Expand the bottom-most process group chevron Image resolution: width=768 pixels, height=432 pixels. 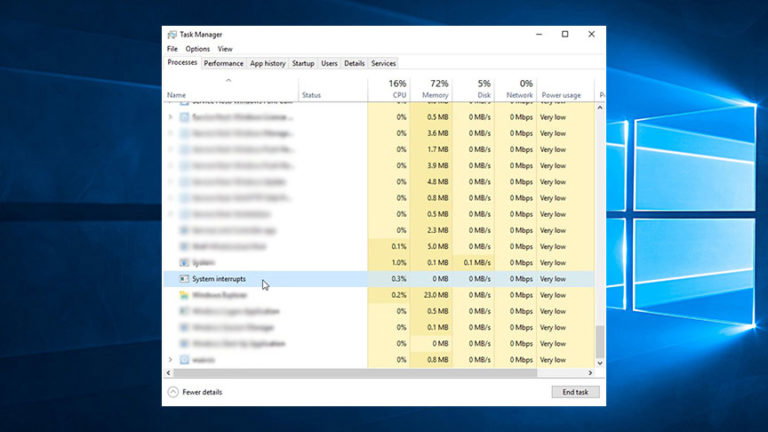170,360
